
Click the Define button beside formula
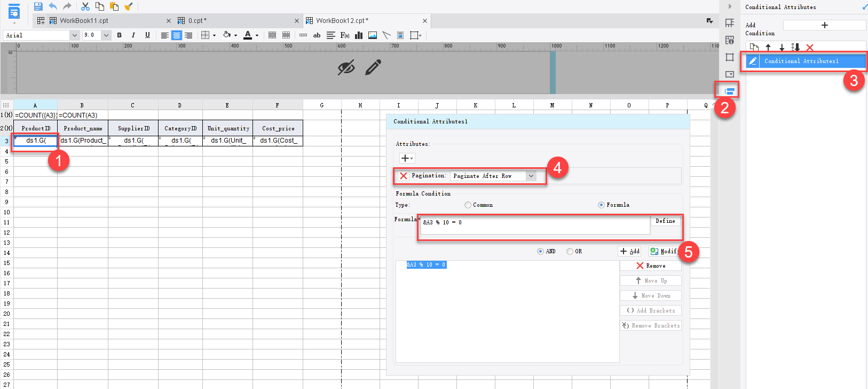[665, 221]
